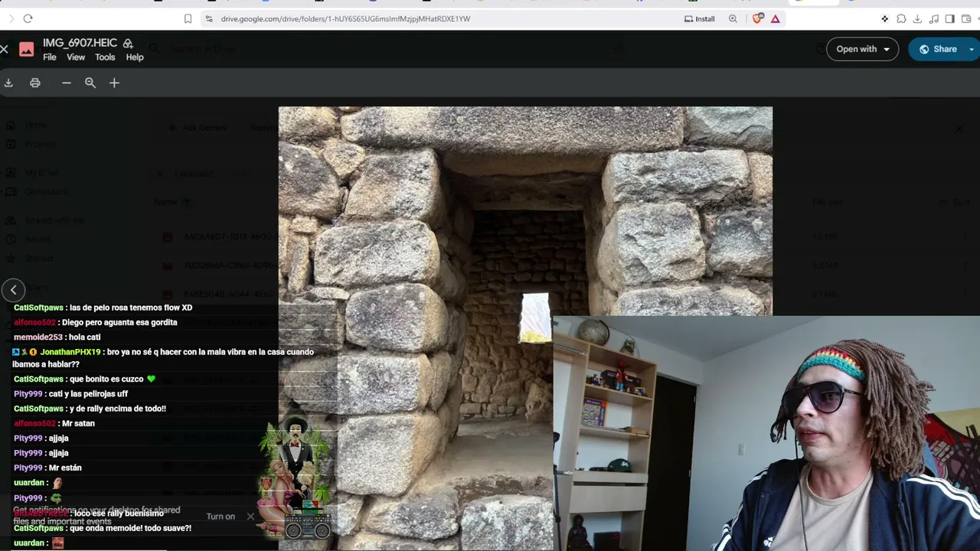Expand the Open with dropdown
The image size is (980, 551).
coord(863,49)
